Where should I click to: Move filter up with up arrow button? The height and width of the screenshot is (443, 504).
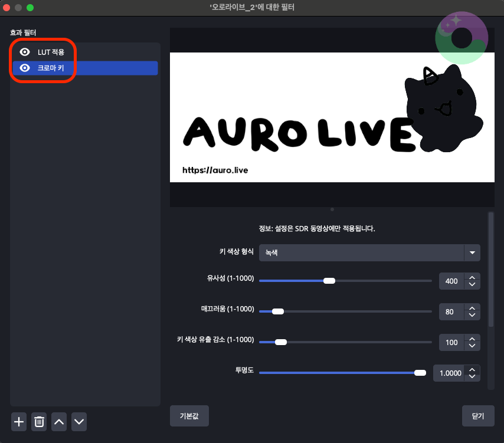59,422
